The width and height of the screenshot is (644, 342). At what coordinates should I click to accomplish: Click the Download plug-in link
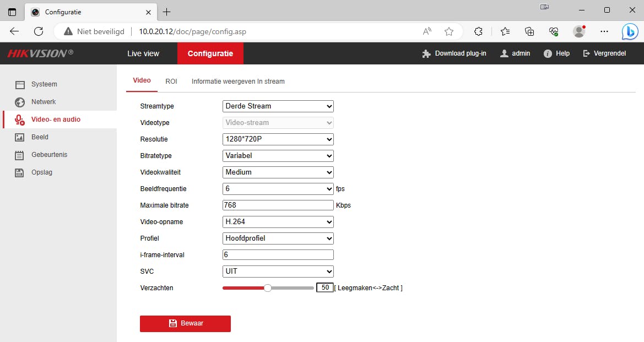click(x=461, y=53)
